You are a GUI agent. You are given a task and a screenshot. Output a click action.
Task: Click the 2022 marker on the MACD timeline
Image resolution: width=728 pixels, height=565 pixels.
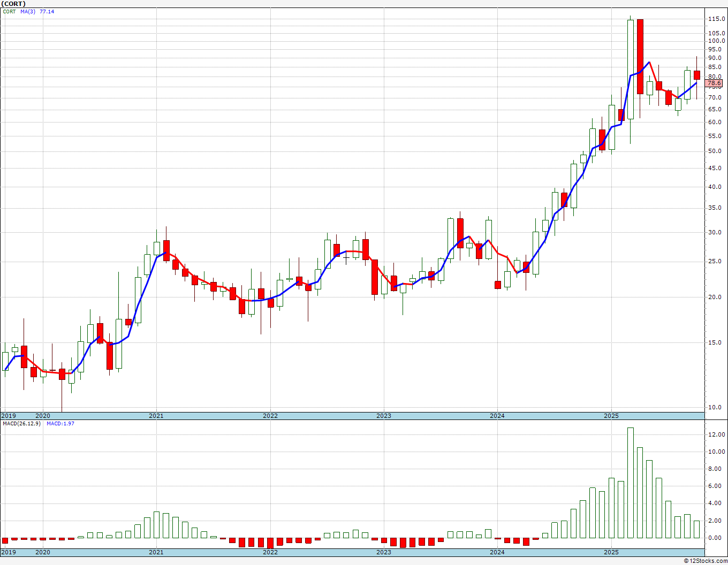point(270,552)
